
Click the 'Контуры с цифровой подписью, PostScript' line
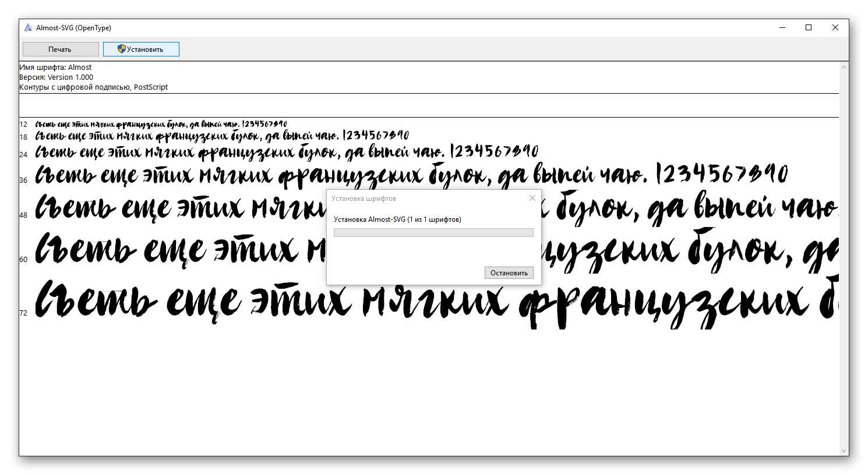(93, 87)
